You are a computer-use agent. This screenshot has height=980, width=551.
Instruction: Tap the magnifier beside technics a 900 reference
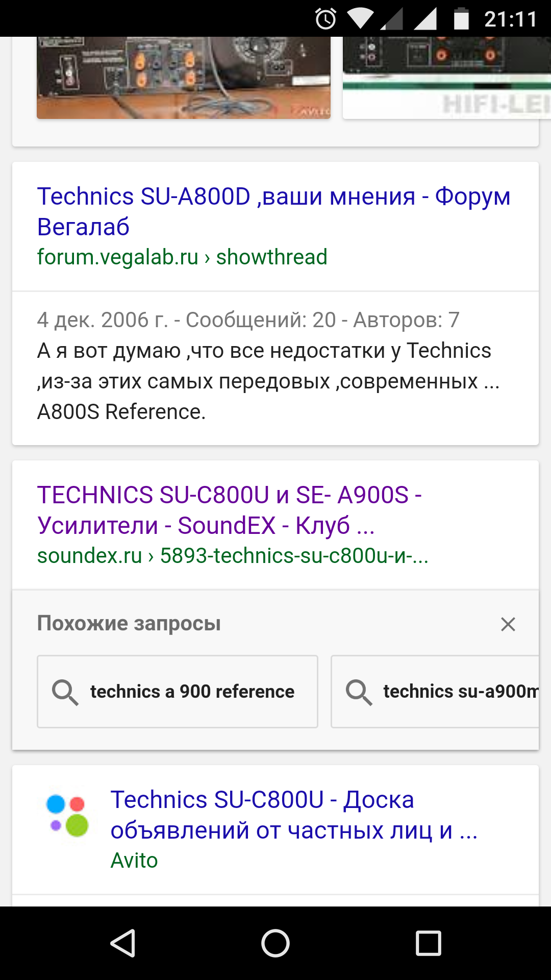coord(65,692)
